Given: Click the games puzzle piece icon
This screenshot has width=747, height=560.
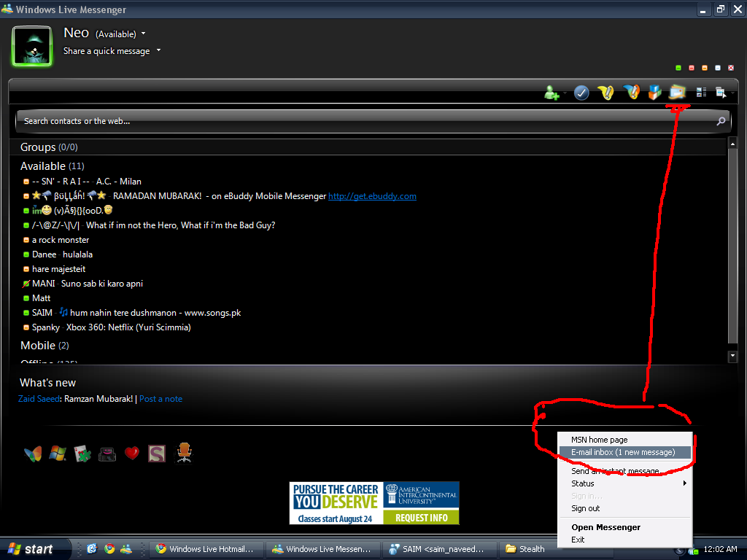Looking at the screenshot, I should (x=82, y=454).
